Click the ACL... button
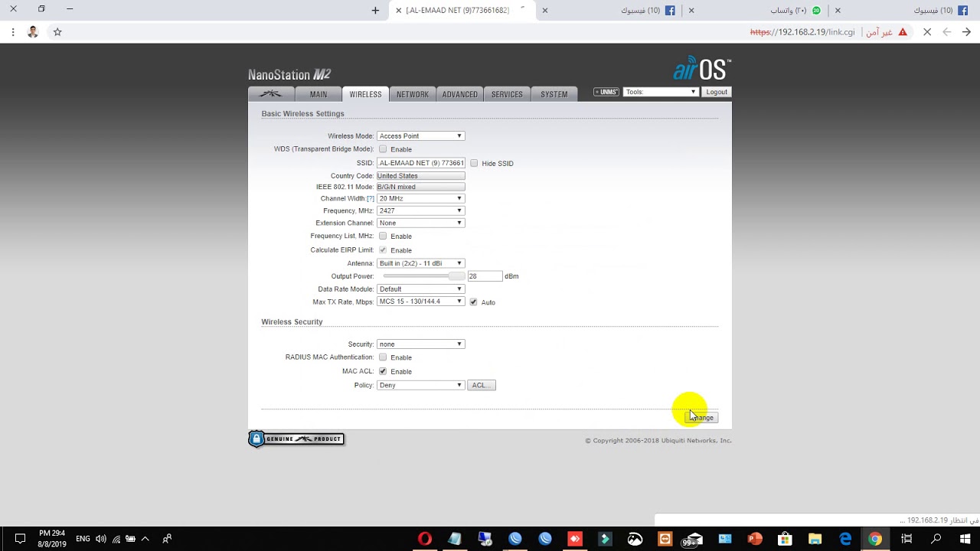 [x=482, y=385]
